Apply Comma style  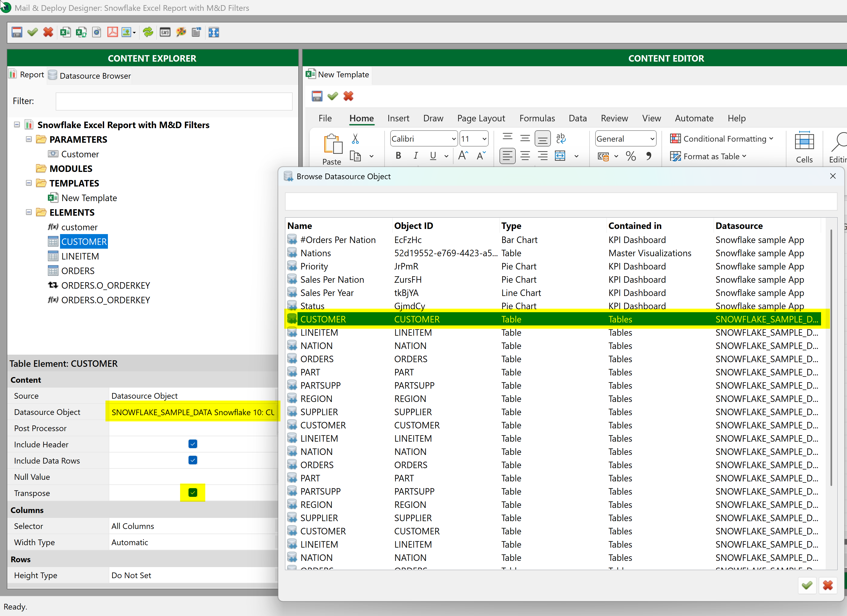click(649, 156)
